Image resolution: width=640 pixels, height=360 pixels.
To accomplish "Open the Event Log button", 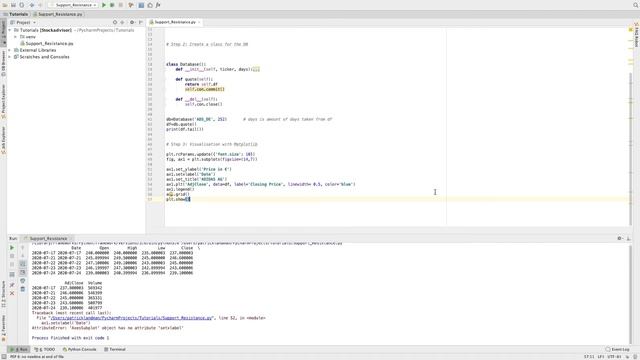I will tap(618, 349).
